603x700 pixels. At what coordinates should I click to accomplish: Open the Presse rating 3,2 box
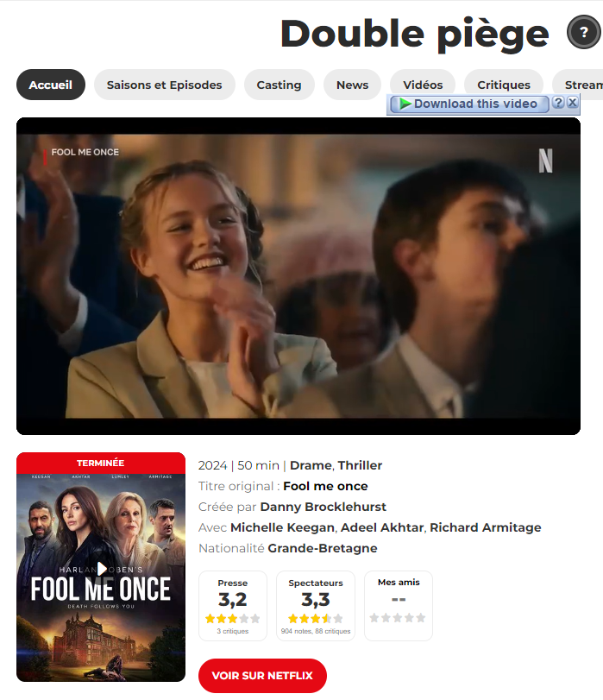[233, 606]
